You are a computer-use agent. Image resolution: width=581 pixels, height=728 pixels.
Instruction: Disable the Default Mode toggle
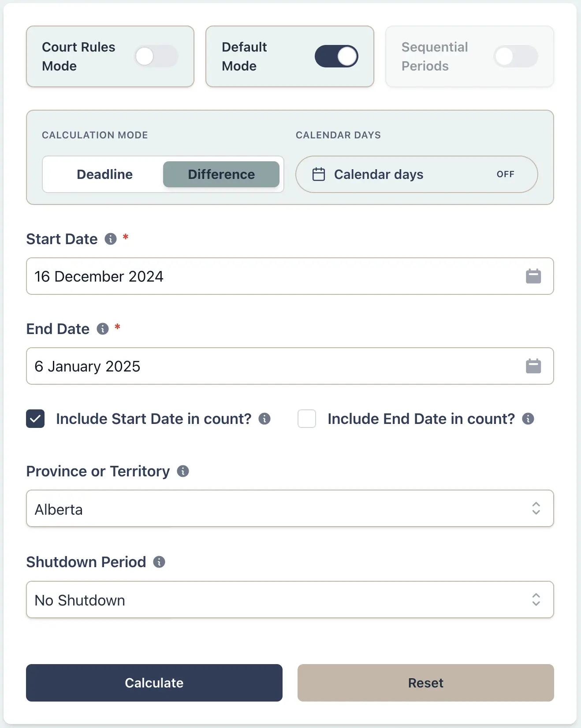click(x=336, y=56)
